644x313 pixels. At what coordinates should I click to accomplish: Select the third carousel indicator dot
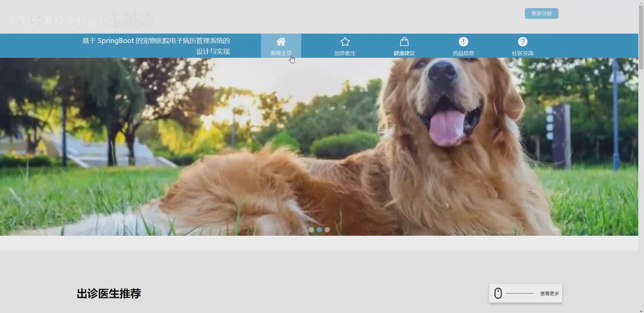(327, 230)
